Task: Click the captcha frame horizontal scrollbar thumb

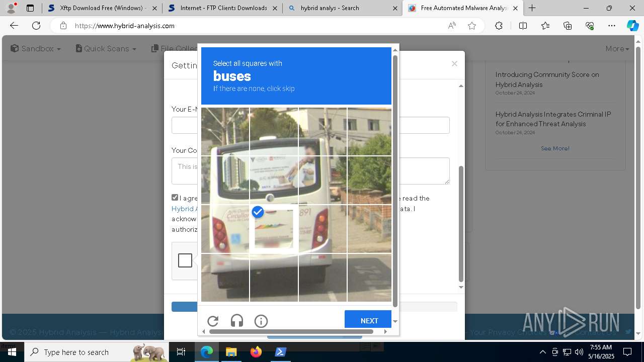Action: tap(291, 331)
